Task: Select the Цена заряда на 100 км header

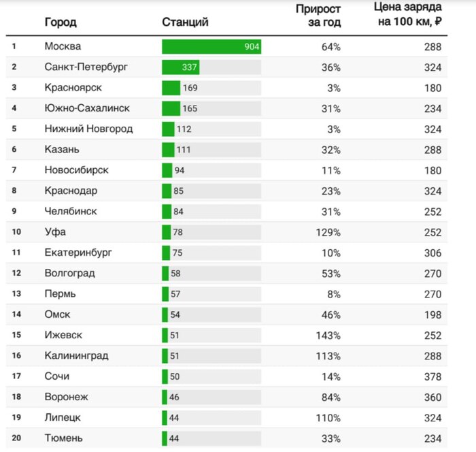Action: [x=408, y=14]
